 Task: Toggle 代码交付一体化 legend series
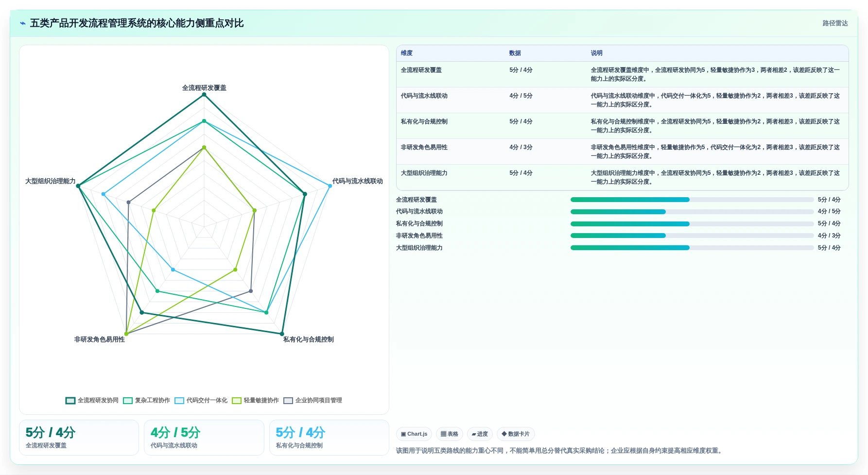tap(201, 400)
